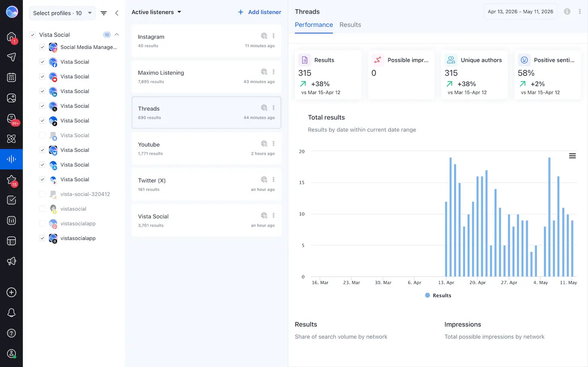Open the notifications bell icon
Viewport: 588px width, 367px height.
[x=12, y=313]
